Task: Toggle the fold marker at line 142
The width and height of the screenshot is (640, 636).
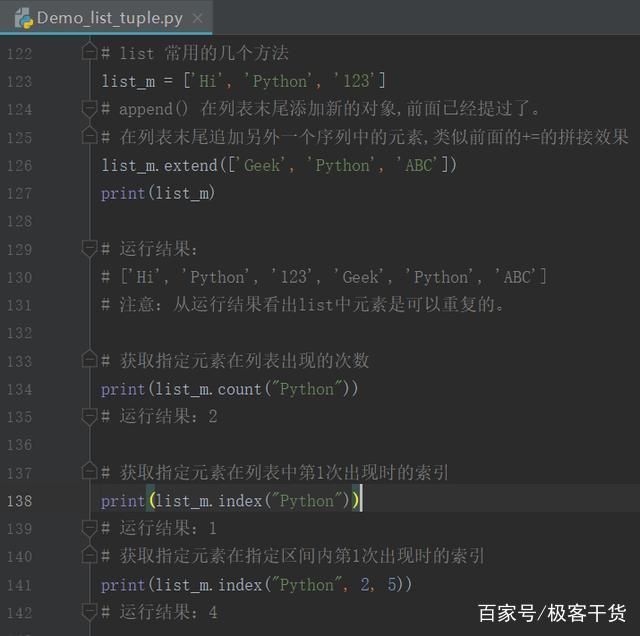Action: tap(89, 613)
